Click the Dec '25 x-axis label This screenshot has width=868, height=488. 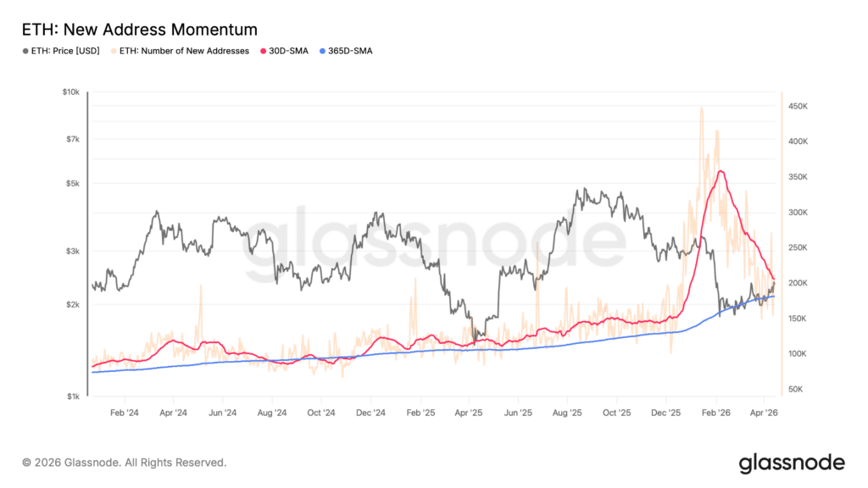[666, 413]
